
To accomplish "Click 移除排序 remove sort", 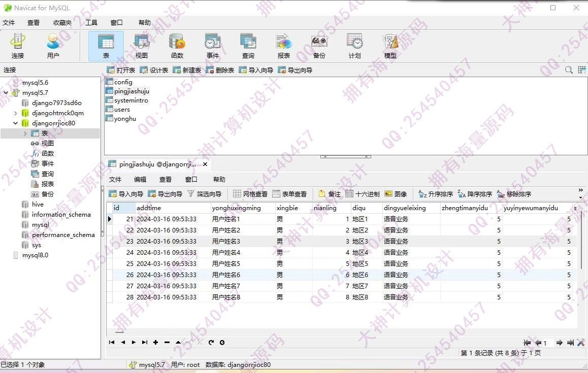I will pos(514,194).
